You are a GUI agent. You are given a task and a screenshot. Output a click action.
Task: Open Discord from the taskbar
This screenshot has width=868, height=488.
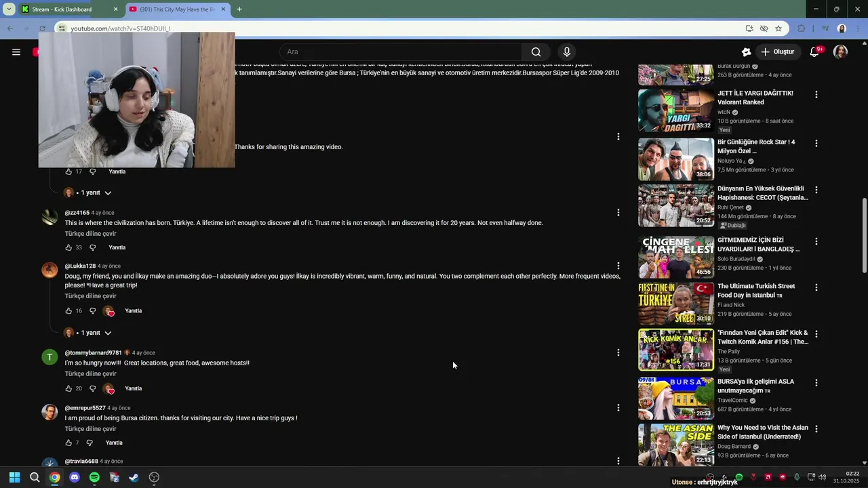(x=75, y=477)
